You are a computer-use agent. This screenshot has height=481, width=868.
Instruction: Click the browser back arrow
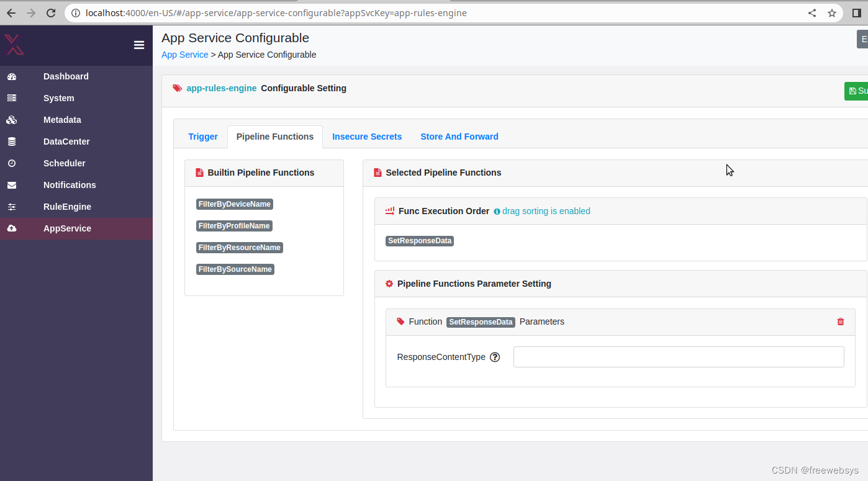tap(11, 12)
